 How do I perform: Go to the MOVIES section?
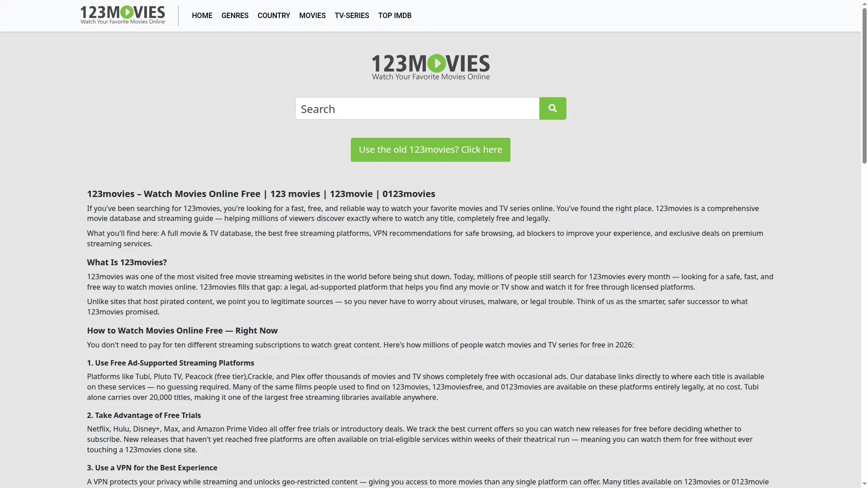[x=312, y=15]
